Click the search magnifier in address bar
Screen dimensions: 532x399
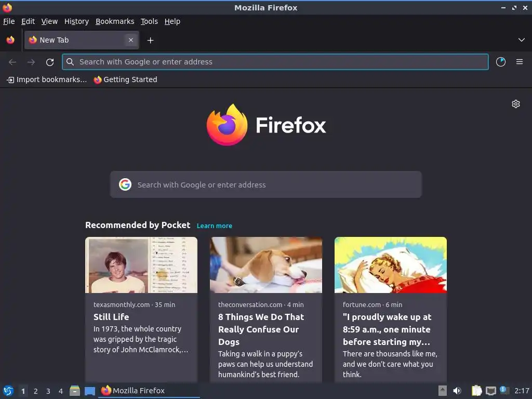70,62
